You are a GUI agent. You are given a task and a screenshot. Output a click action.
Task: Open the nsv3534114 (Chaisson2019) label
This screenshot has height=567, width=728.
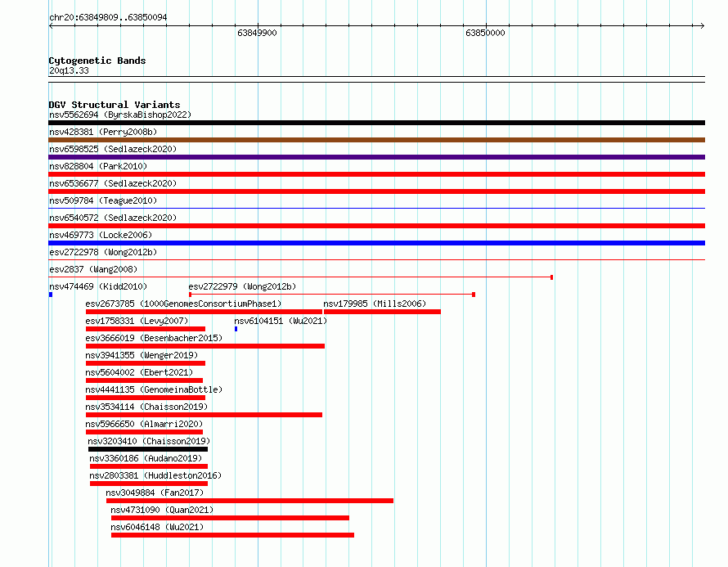coord(146,407)
